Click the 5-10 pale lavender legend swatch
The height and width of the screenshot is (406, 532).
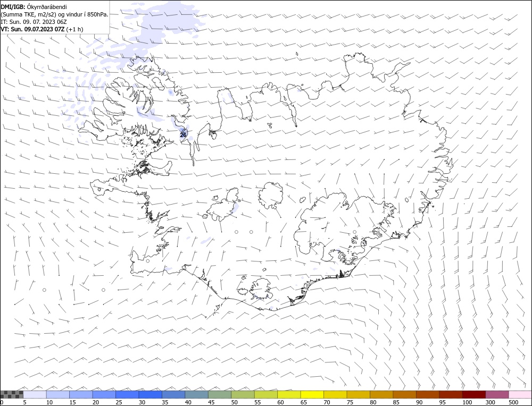click(x=35, y=394)
